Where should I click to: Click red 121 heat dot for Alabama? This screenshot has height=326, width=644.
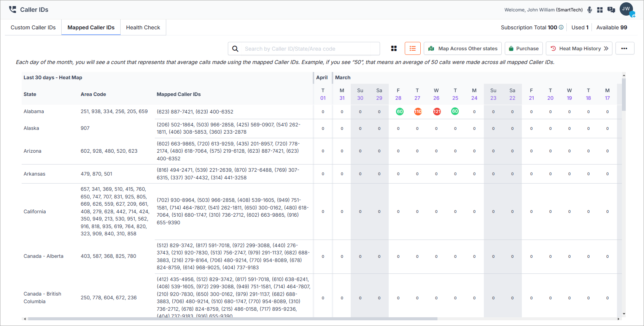437,112
